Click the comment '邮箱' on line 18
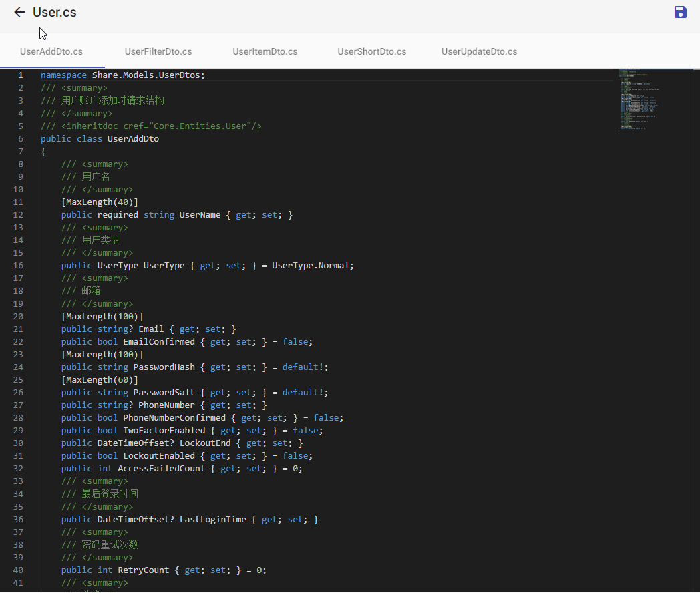 (91, 291)
